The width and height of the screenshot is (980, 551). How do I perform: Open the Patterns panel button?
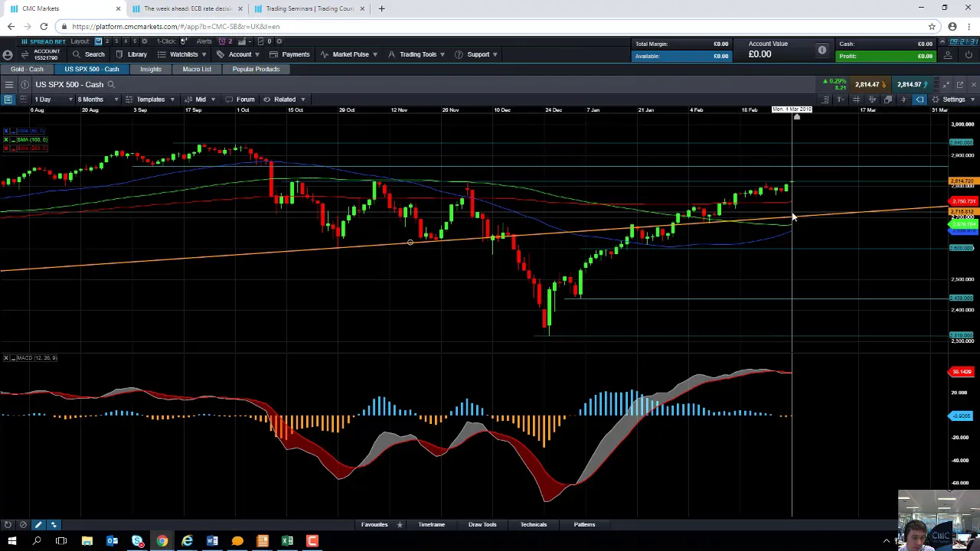[584, 525]
